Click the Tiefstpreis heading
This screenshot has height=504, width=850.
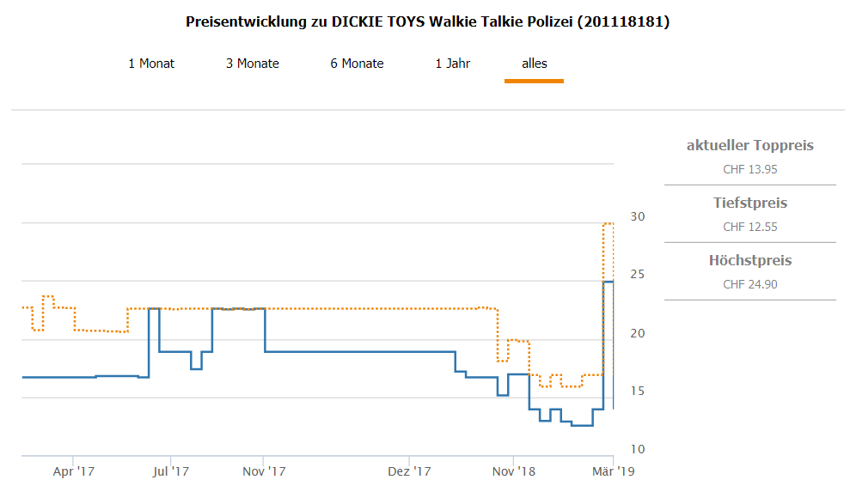(x=749, y=203)
